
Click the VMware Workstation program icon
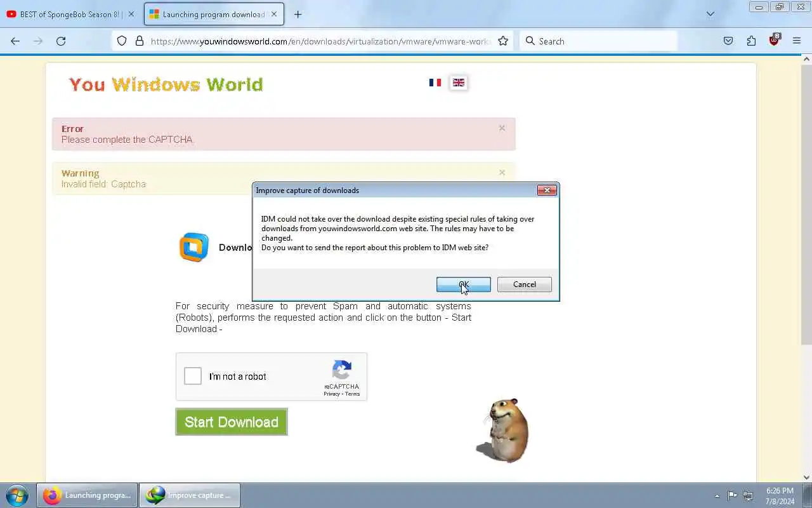194,247
